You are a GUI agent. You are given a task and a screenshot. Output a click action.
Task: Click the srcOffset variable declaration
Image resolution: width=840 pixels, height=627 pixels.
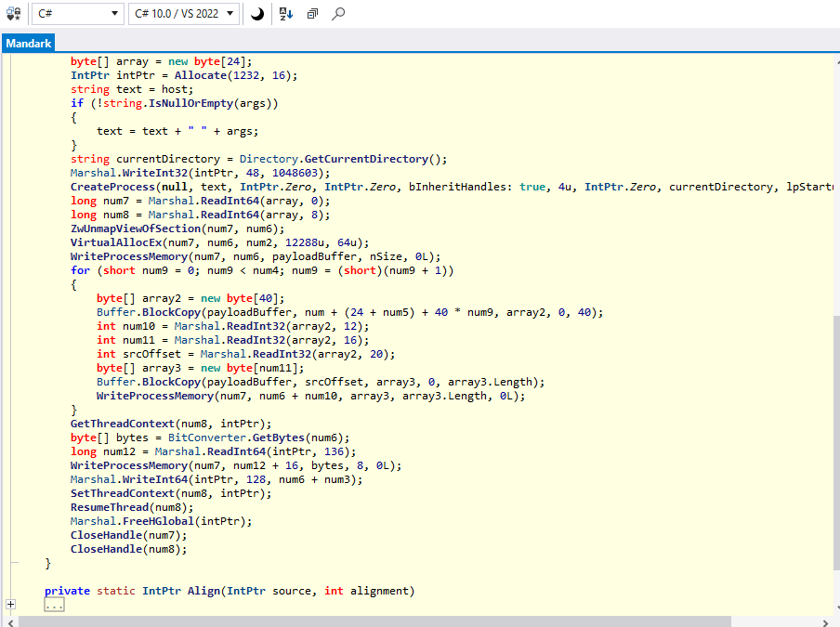coord(151,354)
